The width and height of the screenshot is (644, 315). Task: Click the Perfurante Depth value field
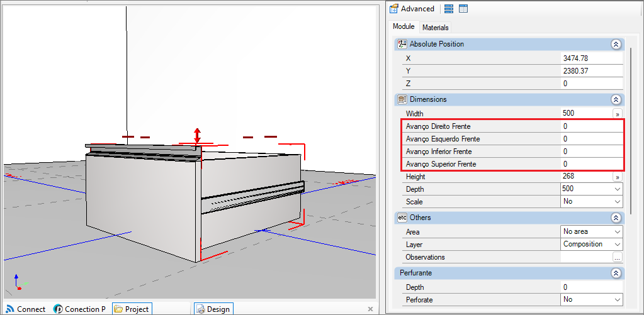click(x=591, y=287)
